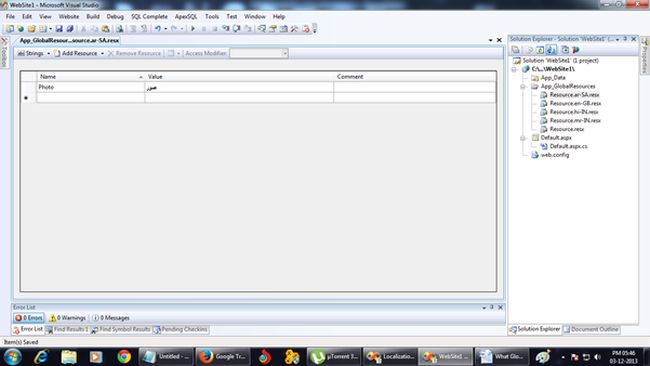Toggle the 0 Messages filter

111,318
